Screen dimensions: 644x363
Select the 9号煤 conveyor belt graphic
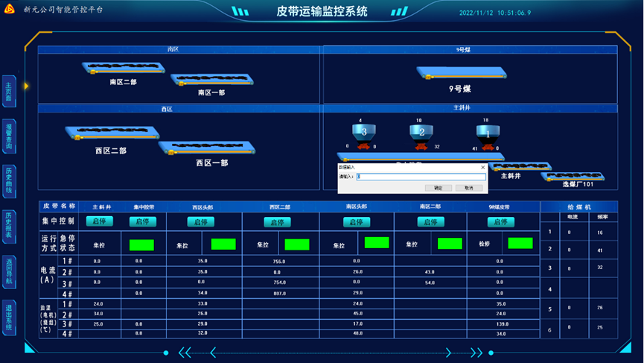[462, 73]
